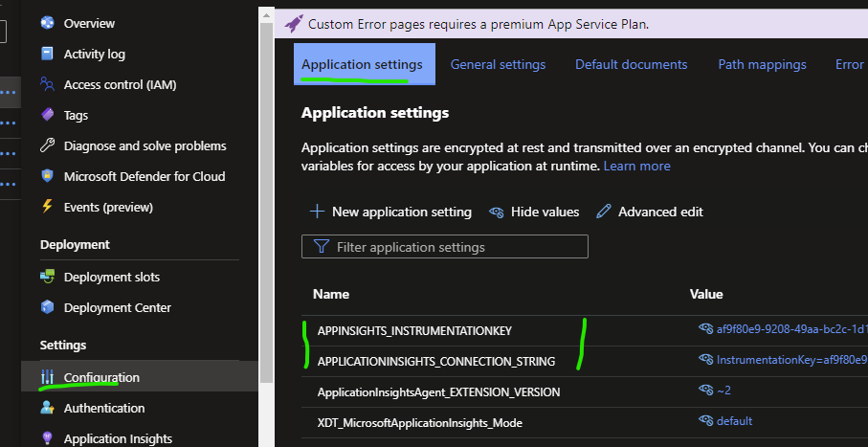The height and width of the screenshot is (447, 868).
Task: Open Microsoft Defender for Cloud shield icon
Action: [x=47, y=176]
